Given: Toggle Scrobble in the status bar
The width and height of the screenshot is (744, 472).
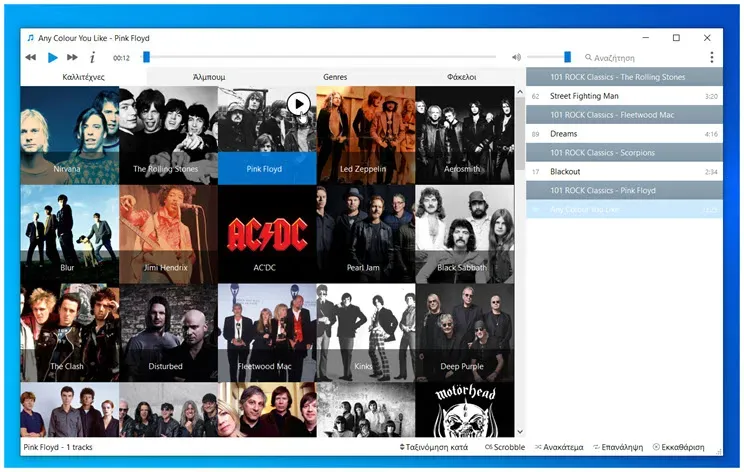Looking at the screenshot, I should [x=505, y=447].
